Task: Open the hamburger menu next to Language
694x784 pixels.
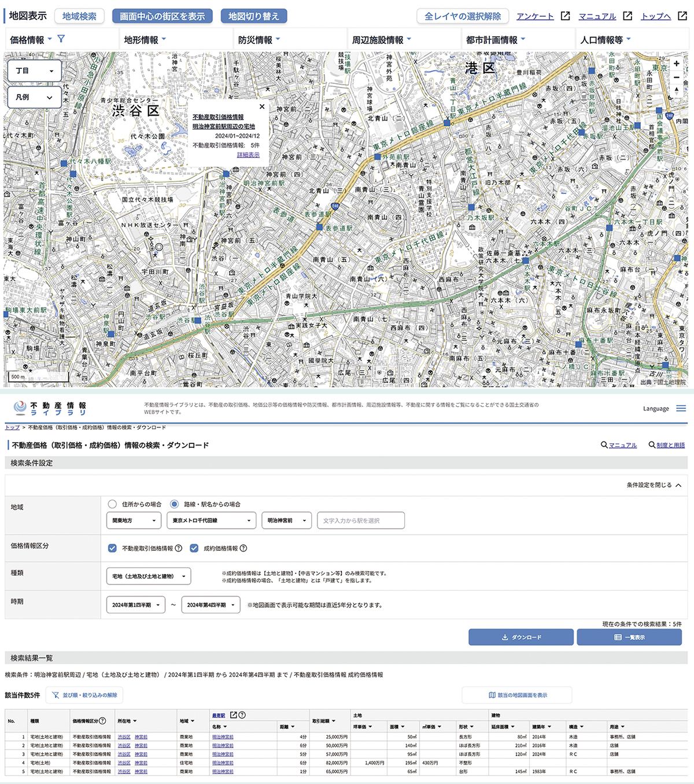Action: click(x=681, y=408)
